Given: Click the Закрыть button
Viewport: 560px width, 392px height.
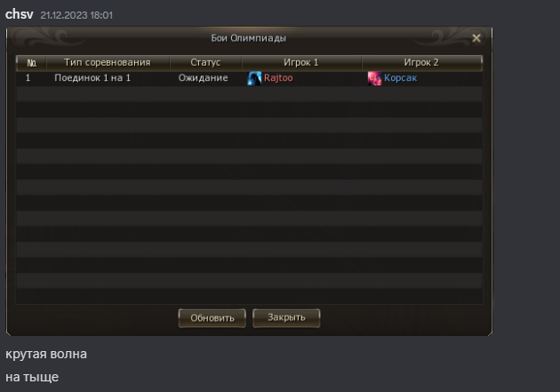Looking at the screenshot, I should [x=286, y=317].
